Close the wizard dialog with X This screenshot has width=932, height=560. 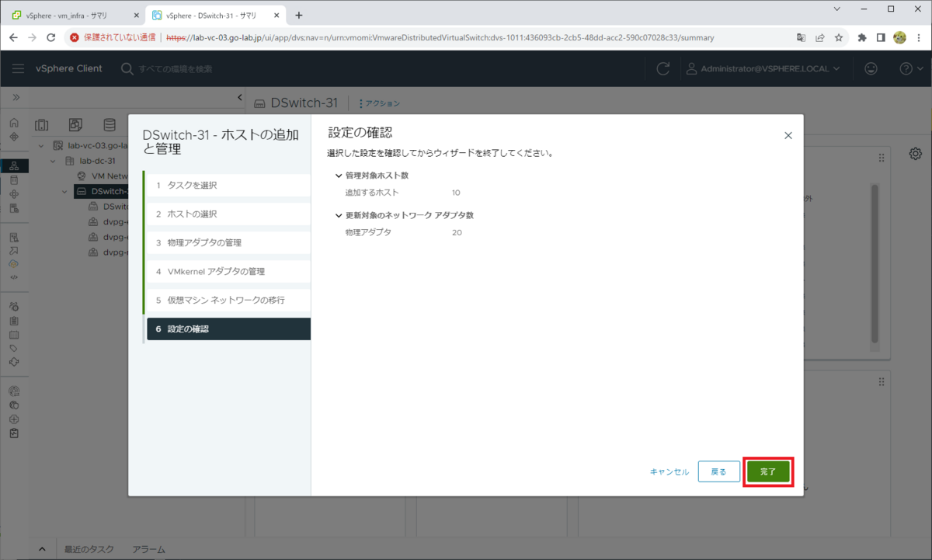click(788, 135)
